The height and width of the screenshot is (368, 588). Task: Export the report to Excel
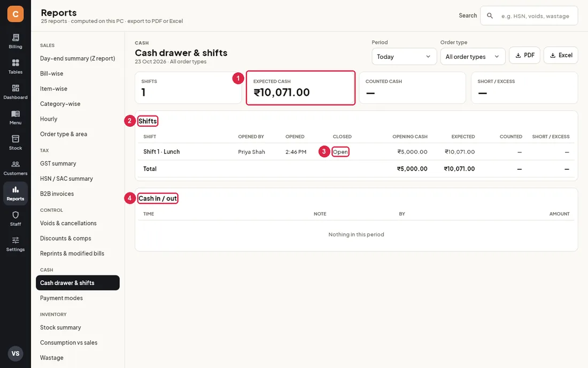561,55
